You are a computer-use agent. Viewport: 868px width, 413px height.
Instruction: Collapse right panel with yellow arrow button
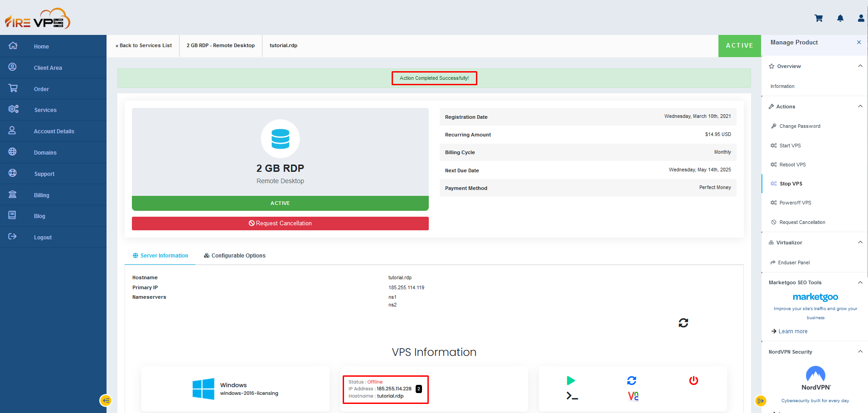click(761, 401)
